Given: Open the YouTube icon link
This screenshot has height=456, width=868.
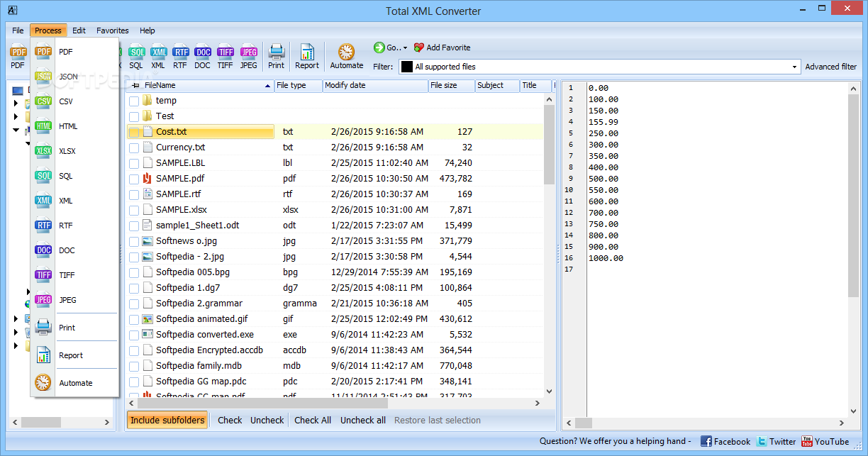Looking at the screenshot, I should [807, 441].
